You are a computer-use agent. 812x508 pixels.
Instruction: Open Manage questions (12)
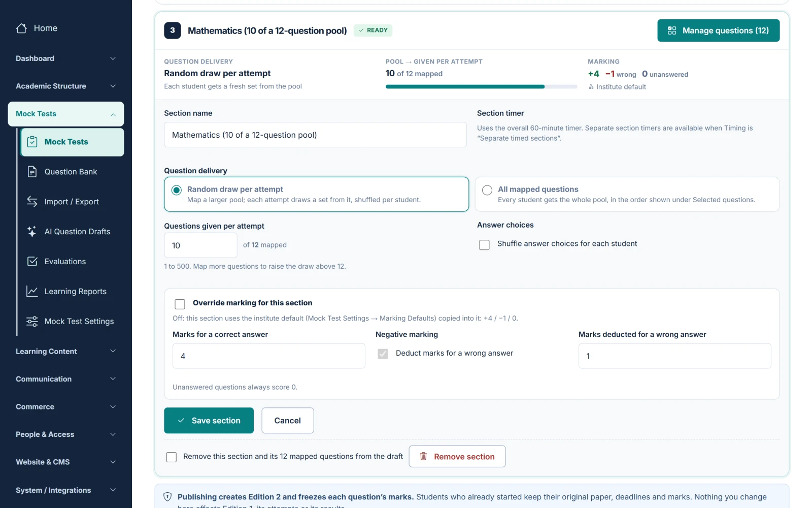[x=719, y=30]
